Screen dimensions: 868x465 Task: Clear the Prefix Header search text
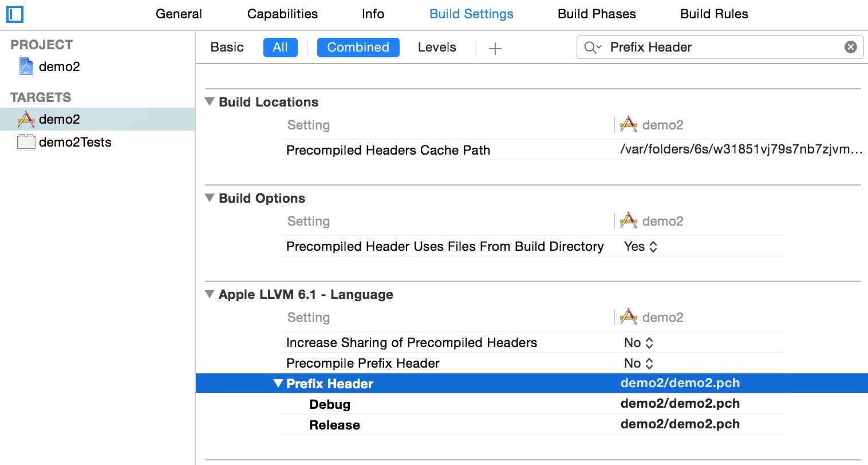click(851, 47)
